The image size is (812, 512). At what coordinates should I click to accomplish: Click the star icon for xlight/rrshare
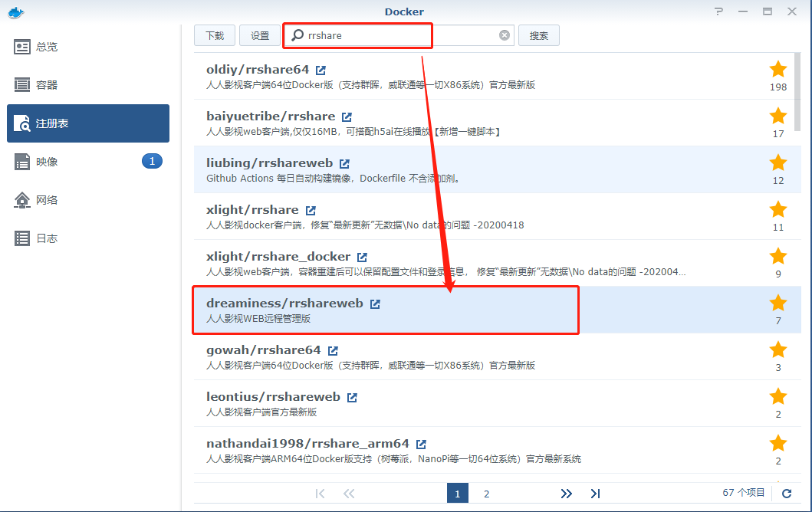click(x=777, y=209)
